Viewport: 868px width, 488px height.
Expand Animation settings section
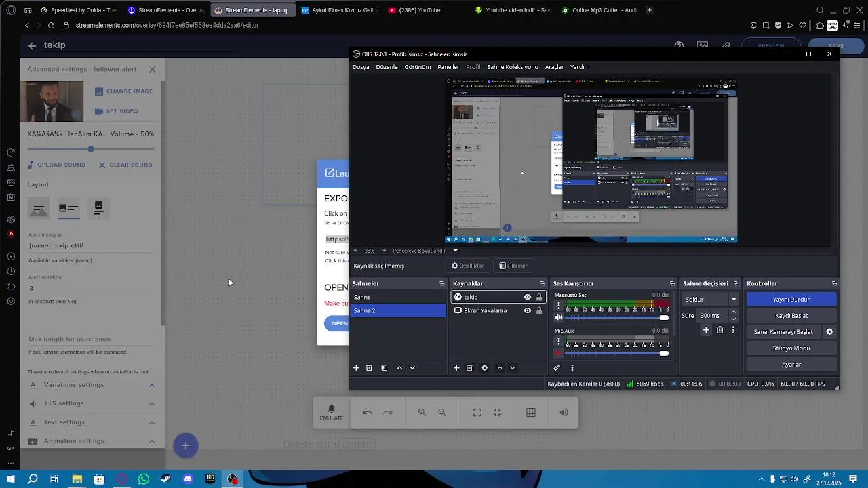[x=92, y=441]
